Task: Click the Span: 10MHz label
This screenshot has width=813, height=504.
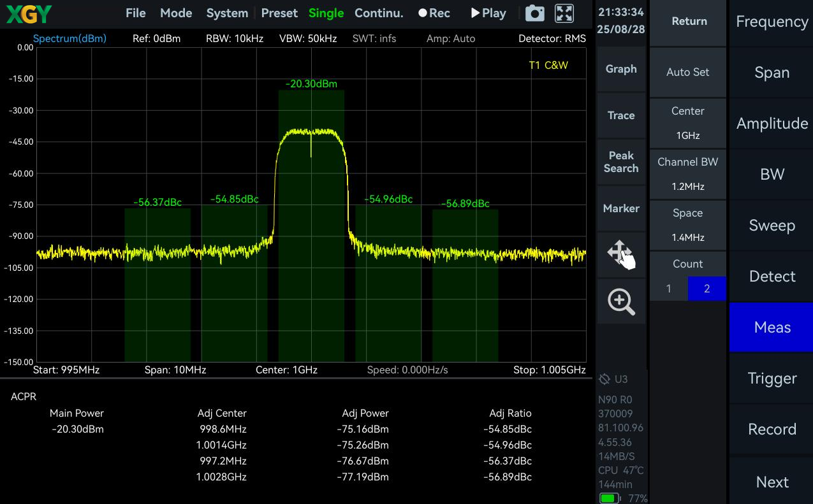Action: coord(175,370)
